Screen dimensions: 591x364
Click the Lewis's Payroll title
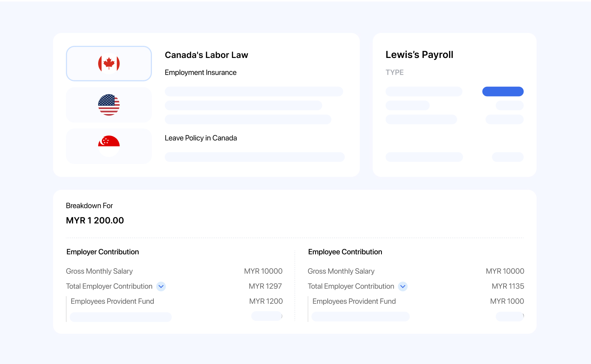(x=419, y=55)
